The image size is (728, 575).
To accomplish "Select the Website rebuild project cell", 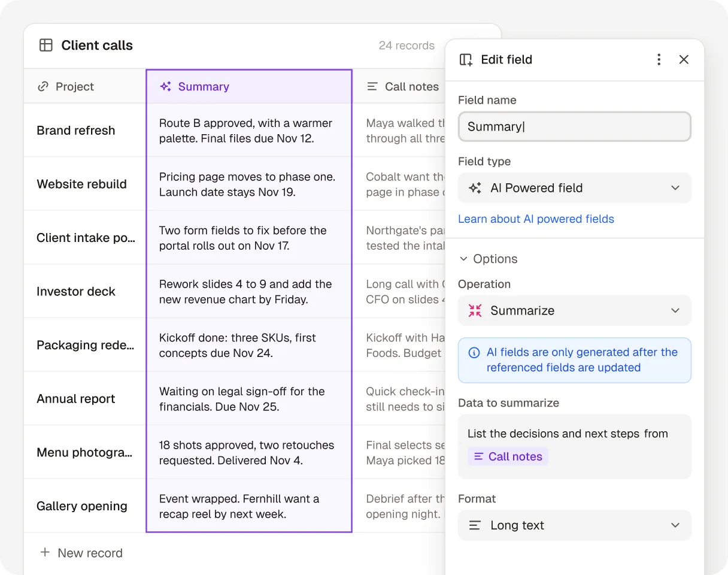I will pos(85,184).
